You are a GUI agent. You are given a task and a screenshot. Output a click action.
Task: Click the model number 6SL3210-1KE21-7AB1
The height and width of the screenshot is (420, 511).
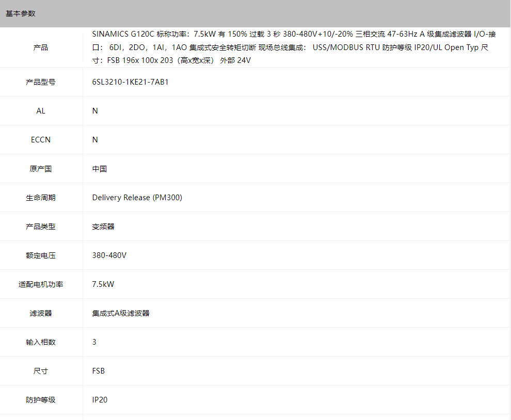(x=131, y=82)
